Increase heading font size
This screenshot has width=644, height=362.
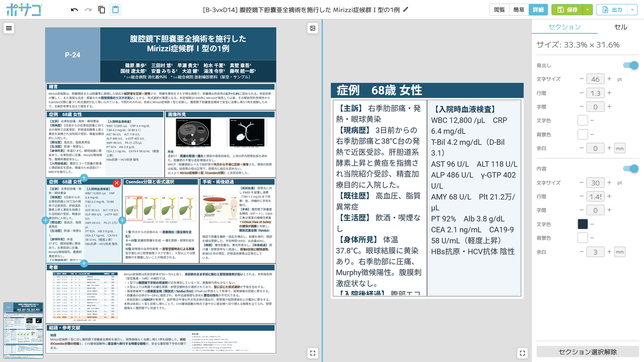tap(609, 79)
